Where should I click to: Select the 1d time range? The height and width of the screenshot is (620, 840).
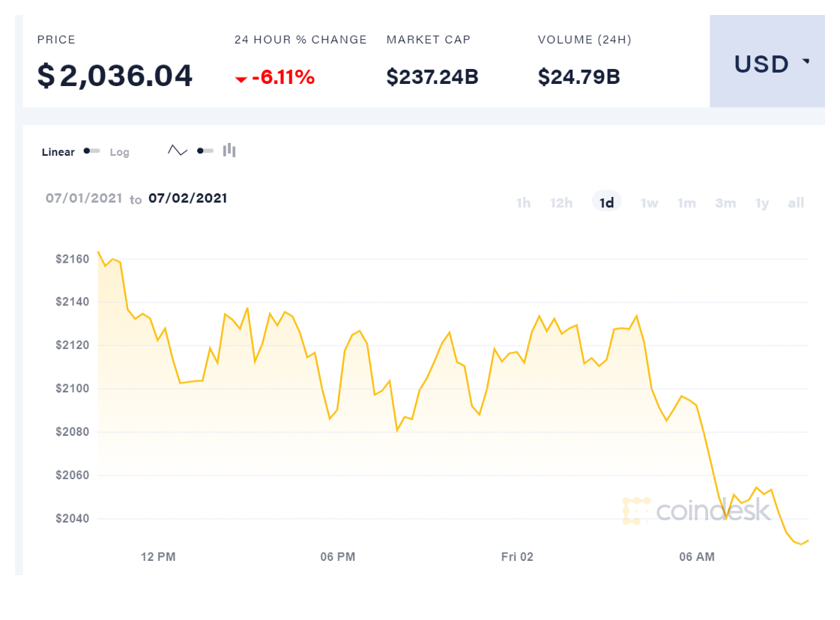tap(607, 203)
